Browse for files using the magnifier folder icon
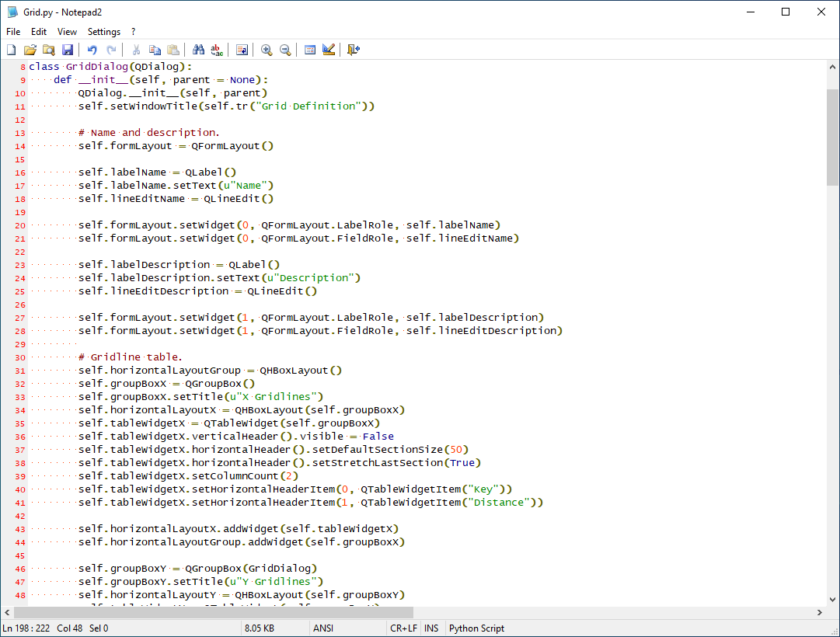The width and height of the screenshot is (840, 637). pyautogui.click(x=49, y=50)
